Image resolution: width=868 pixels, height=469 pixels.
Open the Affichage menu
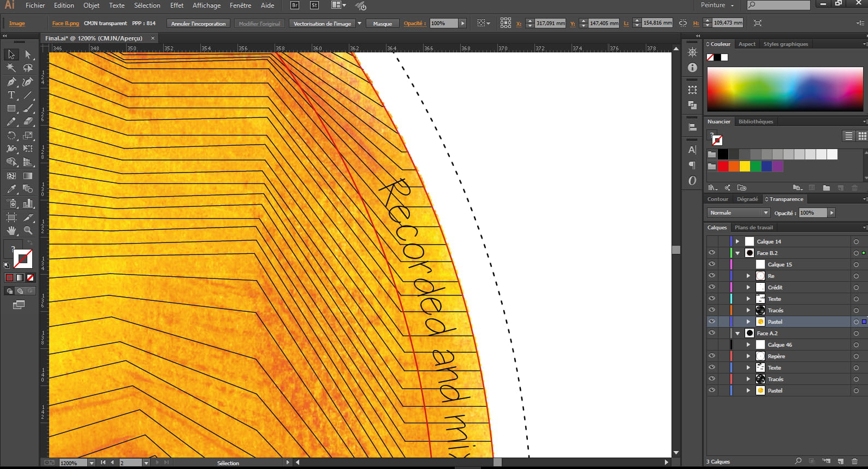(x=206, y=5)
